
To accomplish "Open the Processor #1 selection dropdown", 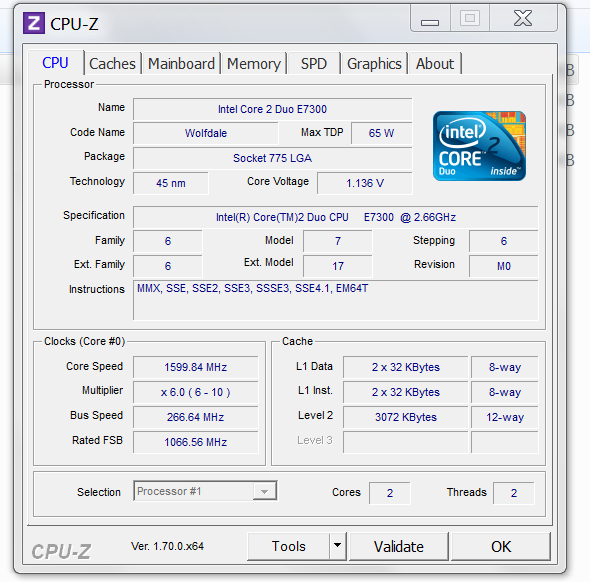I will (205, 491).
